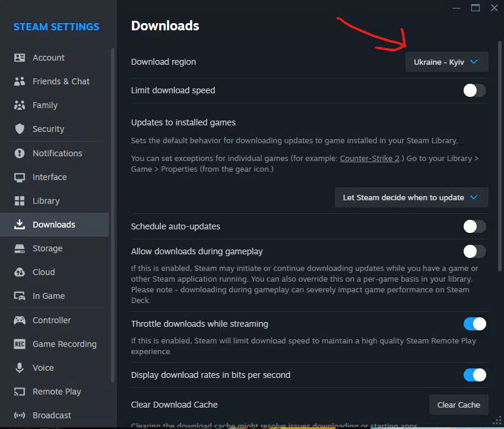Click the Storage drive icon

pyautogui.click(x=20, y=248)
